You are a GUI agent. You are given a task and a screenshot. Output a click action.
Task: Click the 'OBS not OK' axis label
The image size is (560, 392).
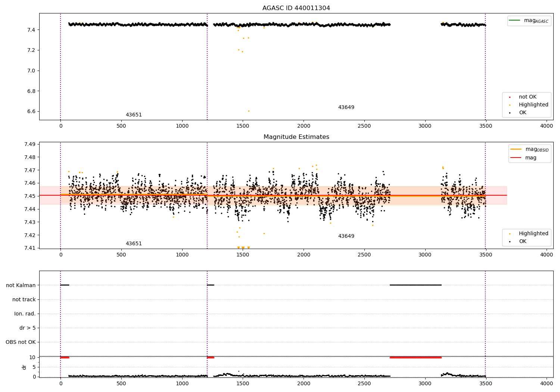[x=21, y=342]
